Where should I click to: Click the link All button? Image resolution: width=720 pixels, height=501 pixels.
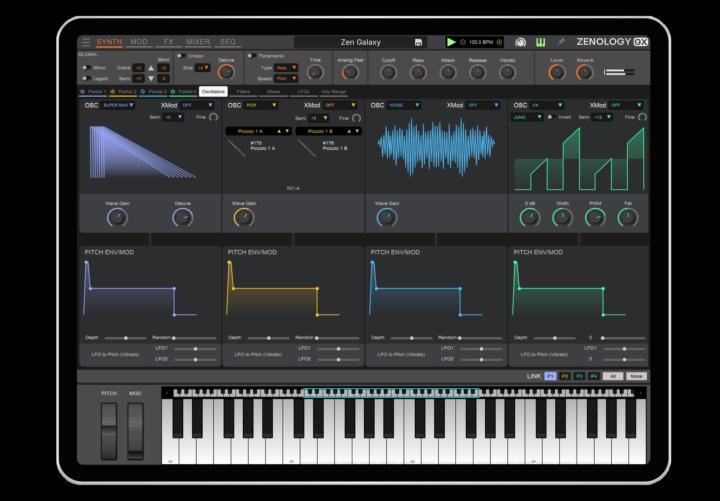click(x=613, y=376)
